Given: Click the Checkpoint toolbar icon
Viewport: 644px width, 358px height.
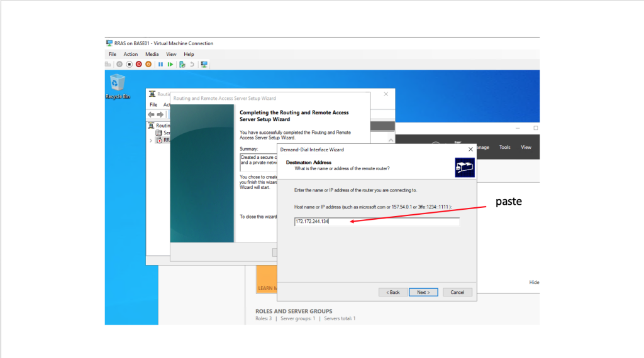Looking at the screenshot, I should pyautogui.click(x=182, y=64).
